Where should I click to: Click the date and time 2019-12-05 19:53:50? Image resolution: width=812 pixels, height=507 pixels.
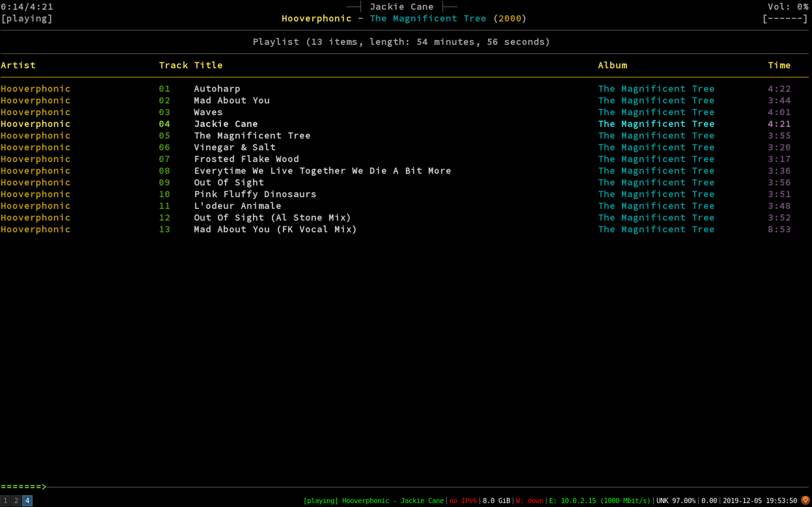pyautogui.click(x=760, y=500)
